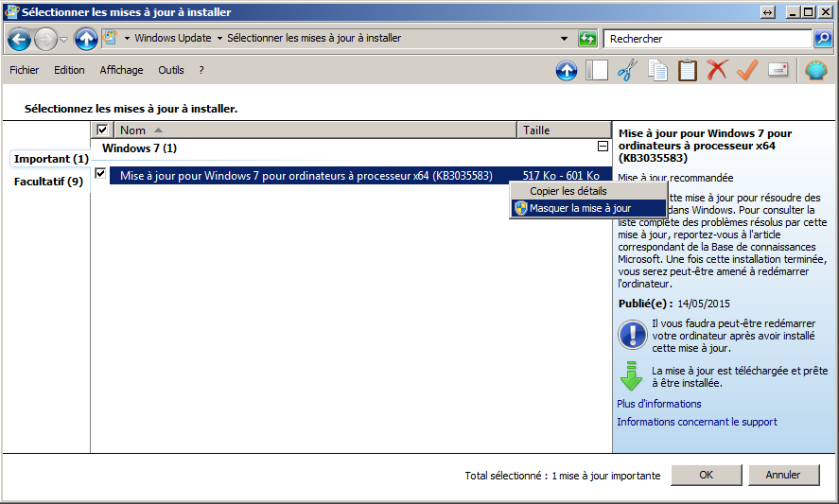Click the toolbar blue Up arrow icon

pyautogui.click(x=567, y=71)
